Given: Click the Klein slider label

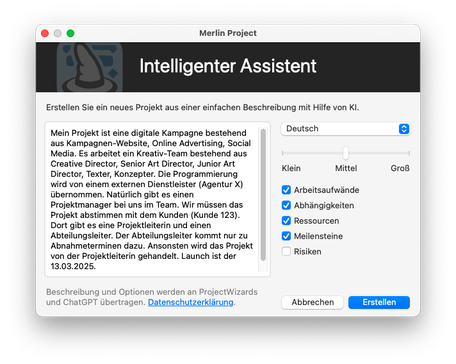Looking at the screenshot, I should click(291, 168).
